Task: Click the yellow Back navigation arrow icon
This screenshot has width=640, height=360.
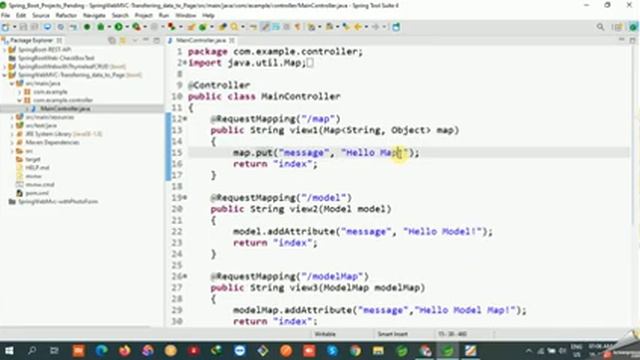Action: (358, 27)
